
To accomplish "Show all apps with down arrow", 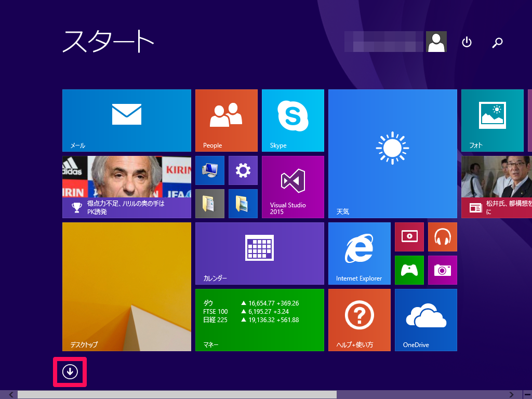I will (x=70, y=371).
